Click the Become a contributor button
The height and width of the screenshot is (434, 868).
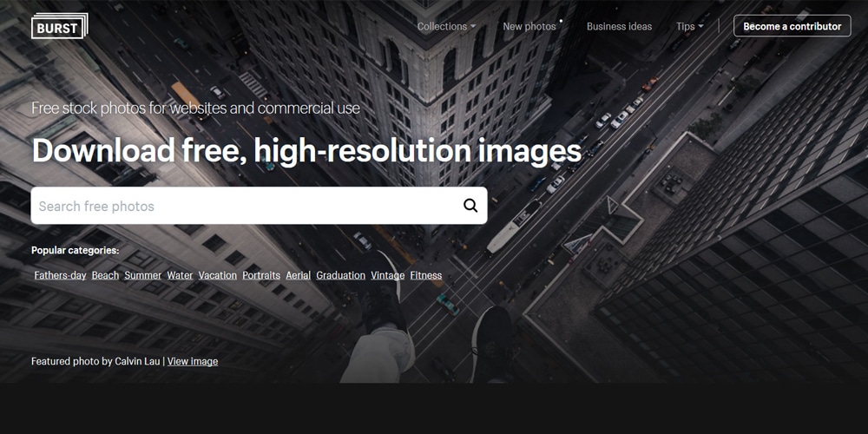(x=792, y=26)
